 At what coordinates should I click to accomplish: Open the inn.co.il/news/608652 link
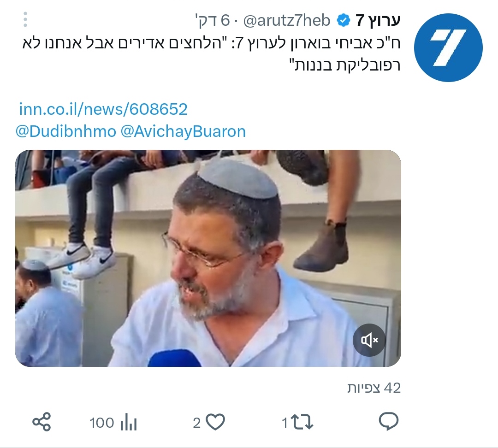click(104, 109)
